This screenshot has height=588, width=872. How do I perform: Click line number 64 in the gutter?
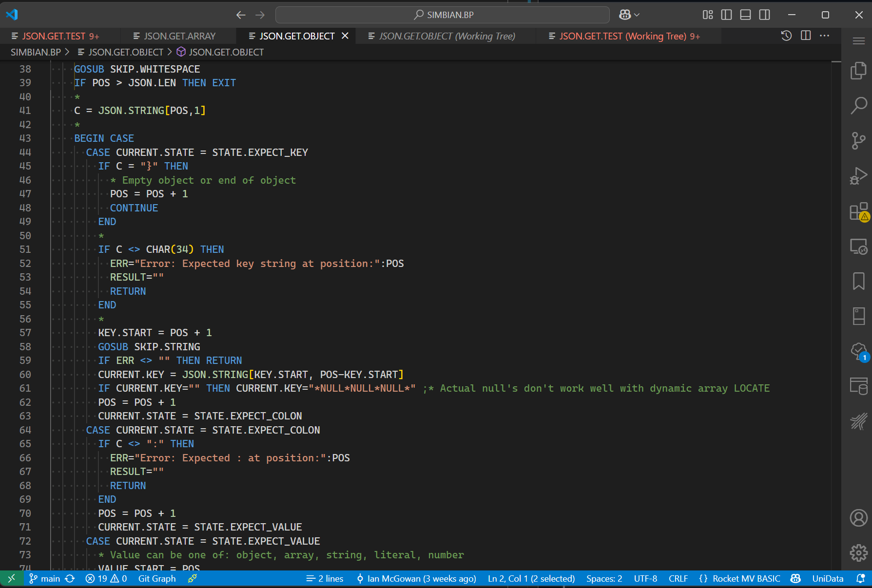pos(25,430)
